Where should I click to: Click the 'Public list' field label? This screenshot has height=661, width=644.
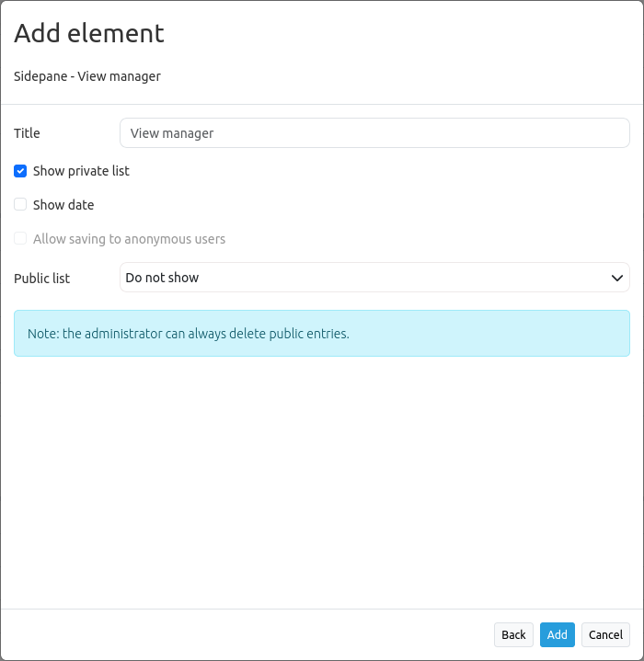click(x=41, y=278)
